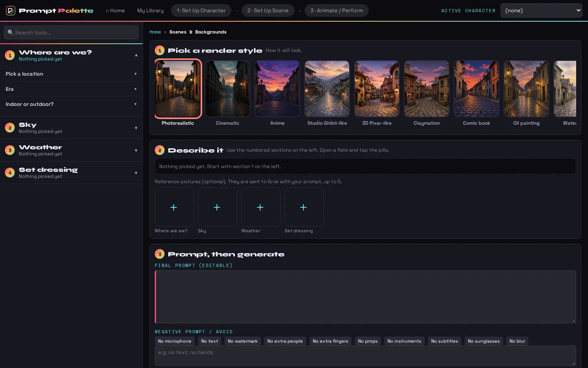Add the No blur negative pill
The width and height of the screenshot is (588, 368).
click(517, 341)
